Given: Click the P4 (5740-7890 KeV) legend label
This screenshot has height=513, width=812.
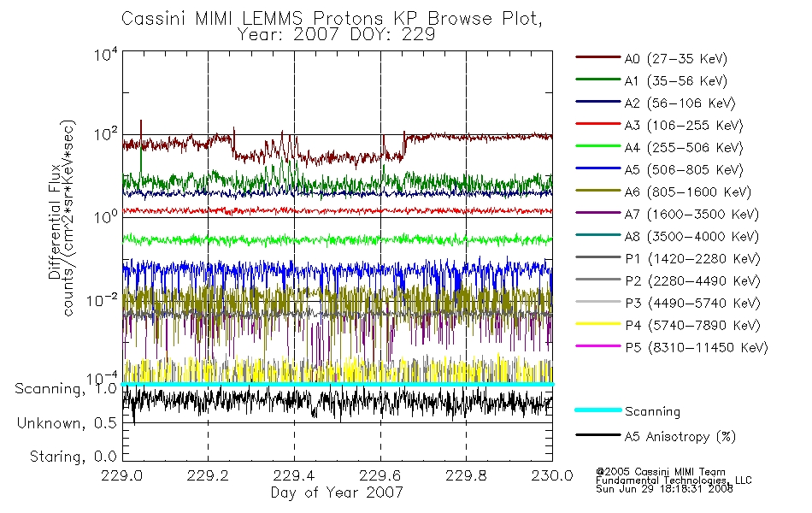Looking at the screenshot, I should [692, 326].
